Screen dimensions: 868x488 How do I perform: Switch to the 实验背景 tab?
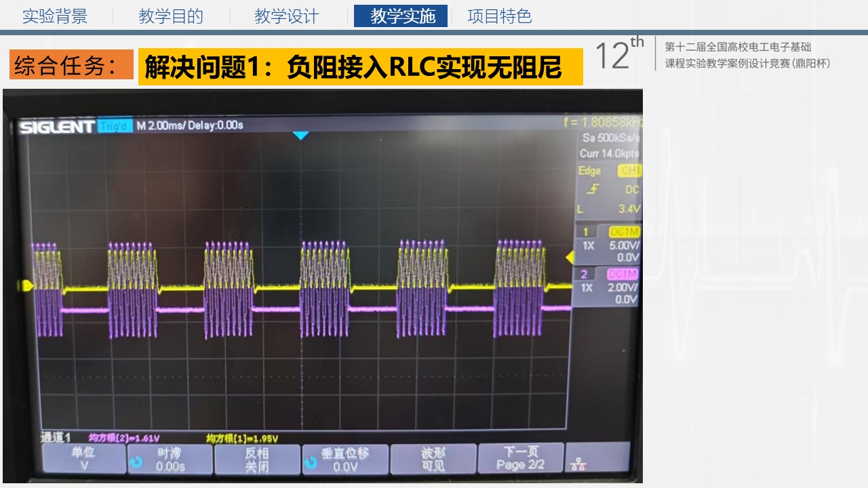tap(55, 16)
